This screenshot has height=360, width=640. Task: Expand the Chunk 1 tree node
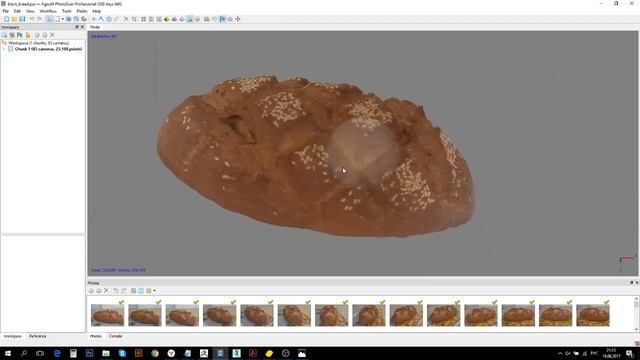4,49
